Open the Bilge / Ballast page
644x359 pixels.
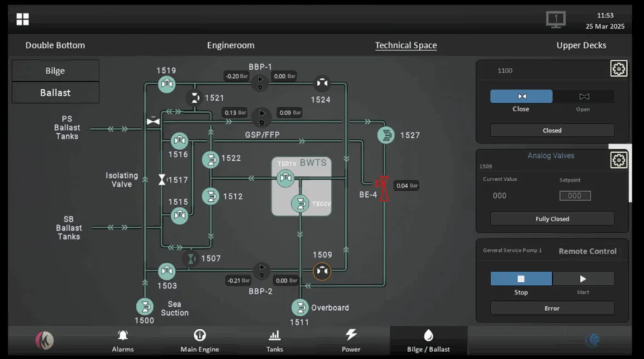coord(428,341)
